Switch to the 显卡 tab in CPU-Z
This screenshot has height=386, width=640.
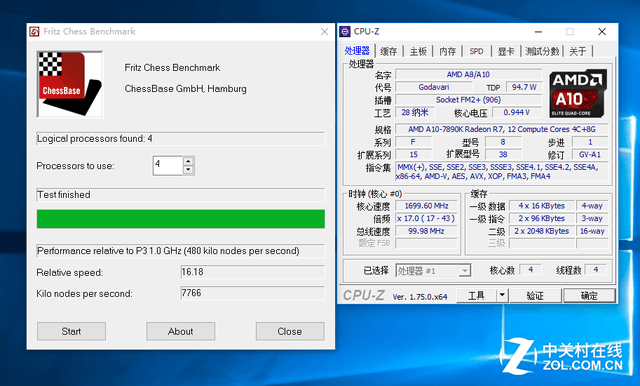coord(506,51)
